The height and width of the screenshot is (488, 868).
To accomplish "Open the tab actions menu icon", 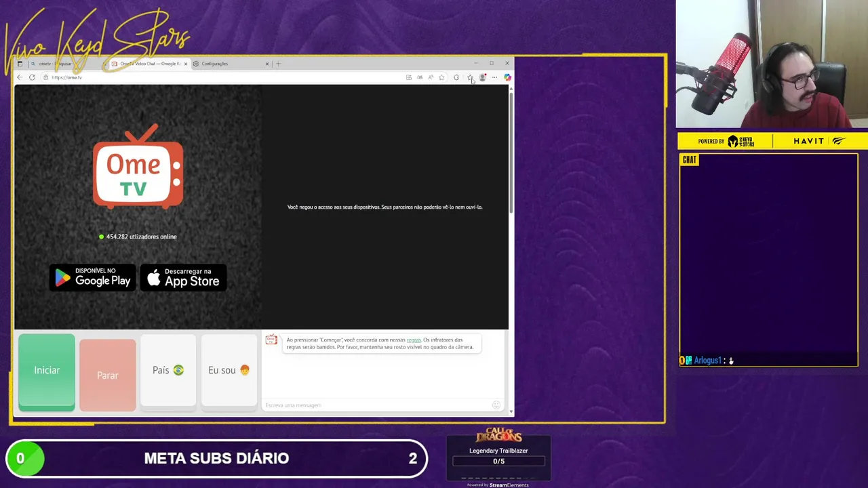I will pyautogui.click(x=20, y=64).
